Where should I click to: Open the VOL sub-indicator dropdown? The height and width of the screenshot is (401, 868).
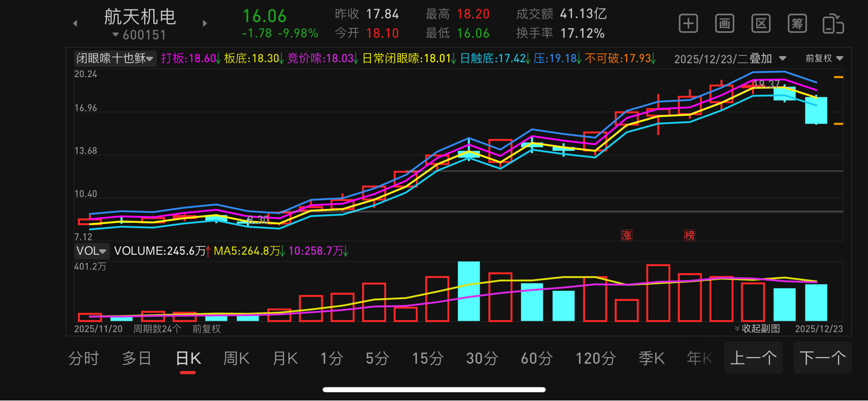tap(91, 251)
